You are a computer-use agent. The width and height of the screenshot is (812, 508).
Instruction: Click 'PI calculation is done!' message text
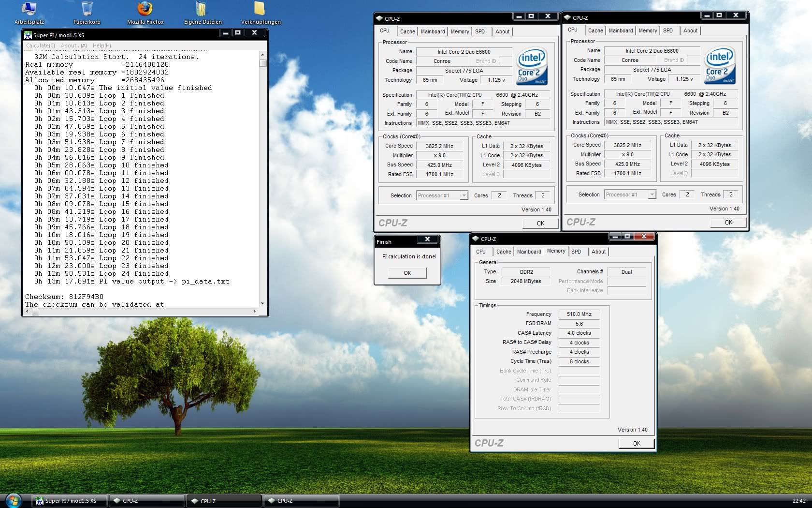(x=409, y=256)
